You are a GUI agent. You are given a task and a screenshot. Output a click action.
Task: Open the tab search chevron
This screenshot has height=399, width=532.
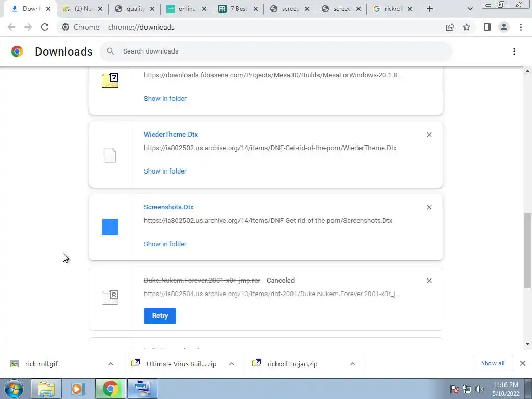click(470, 9)
